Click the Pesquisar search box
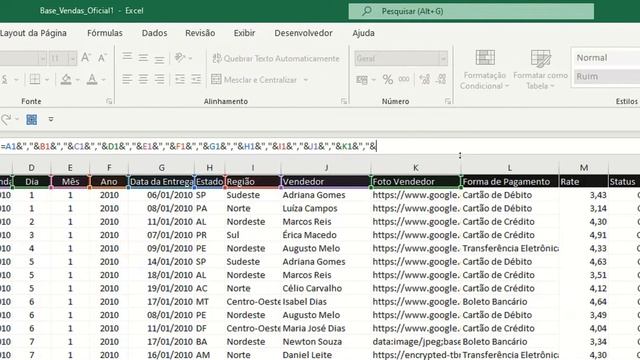The height and width of the screenshot is (360, 640). click(x=471, y=11)
